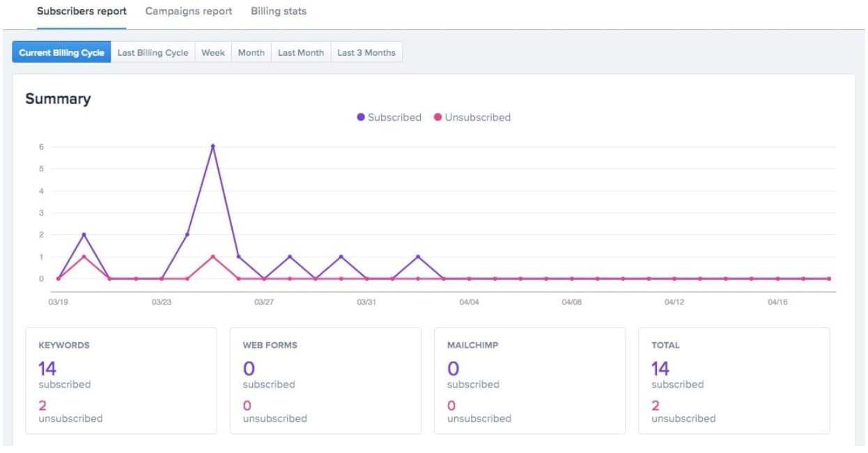
Task: Select the Last 3 Months filter
Action: pos(366,52)
